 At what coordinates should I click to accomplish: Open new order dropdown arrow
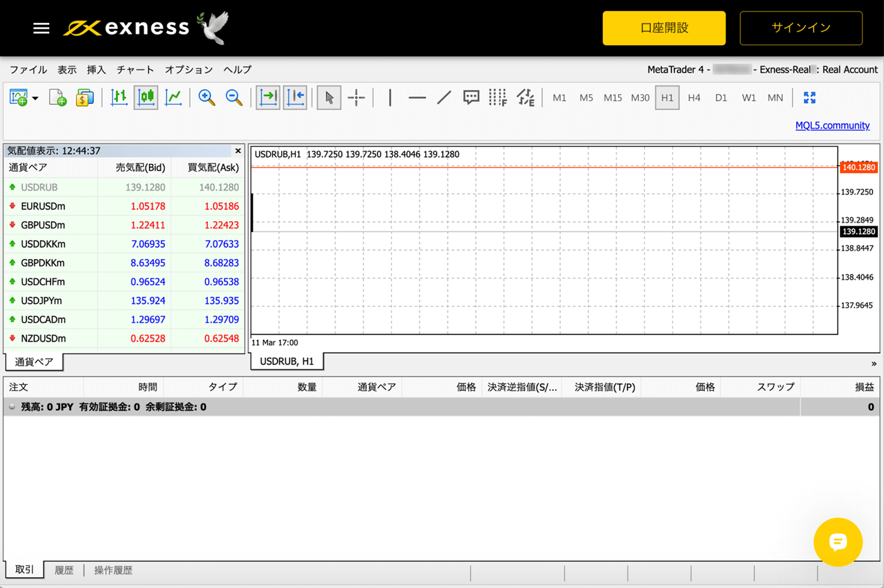35,98
